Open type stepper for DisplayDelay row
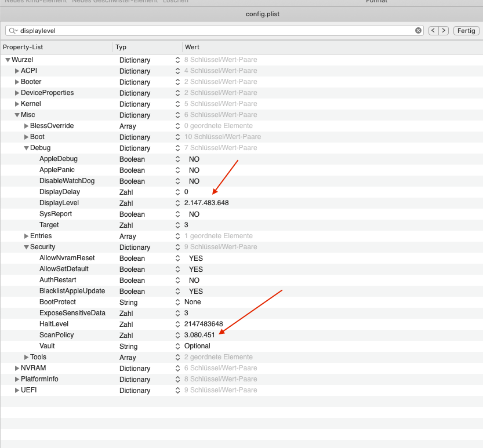483x448 pixels. coord(177,192)
